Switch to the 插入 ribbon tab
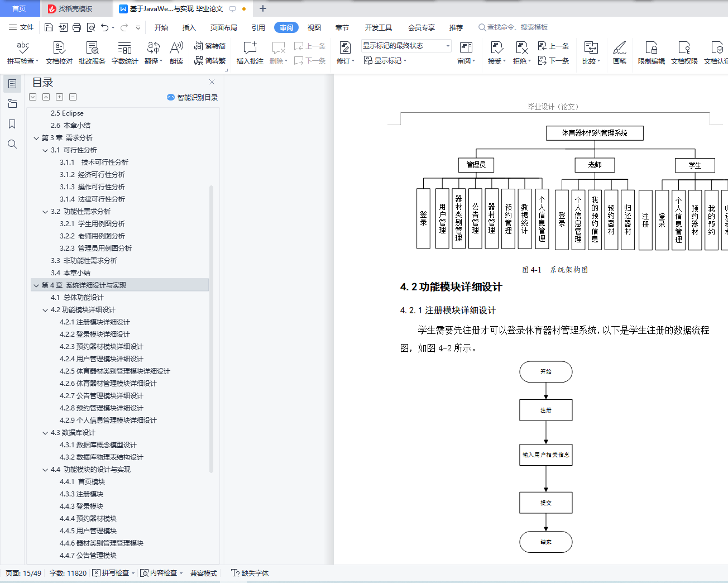This screenshot has height=583, width=728. [x=189, y=27]
